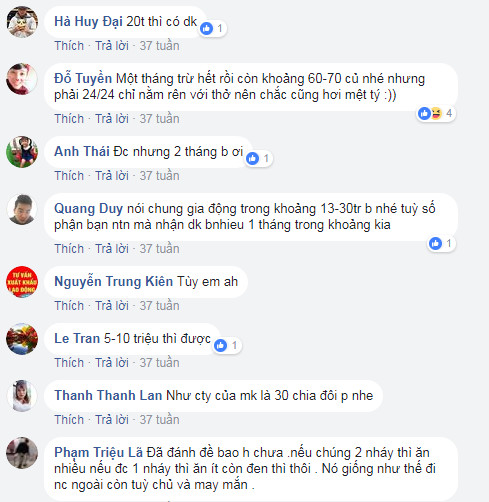The image size is (489, 502).
Task: Click Trả lời under Le Tran's comment
Action: pos(112,363)
